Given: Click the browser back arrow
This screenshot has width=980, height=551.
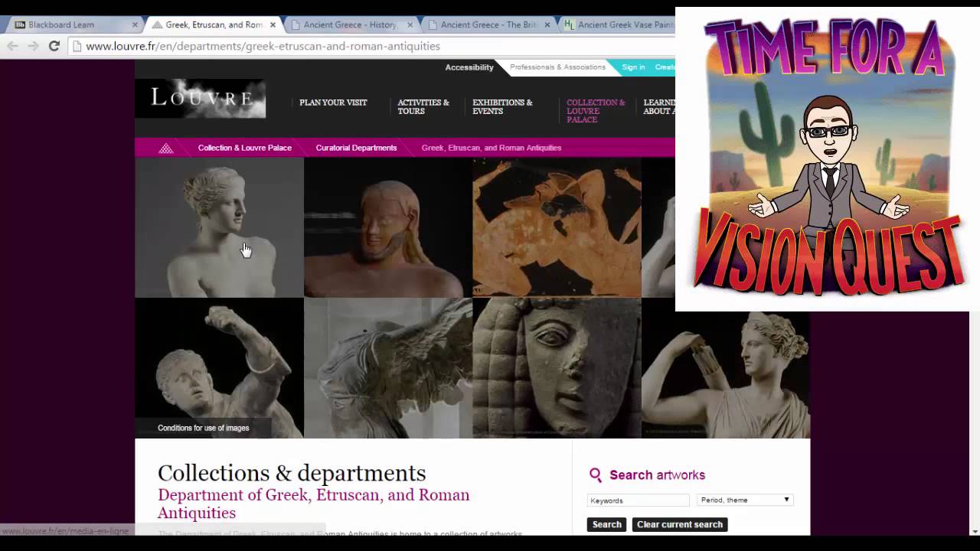Looking at the screenshot, I should (x=13, y=46).
